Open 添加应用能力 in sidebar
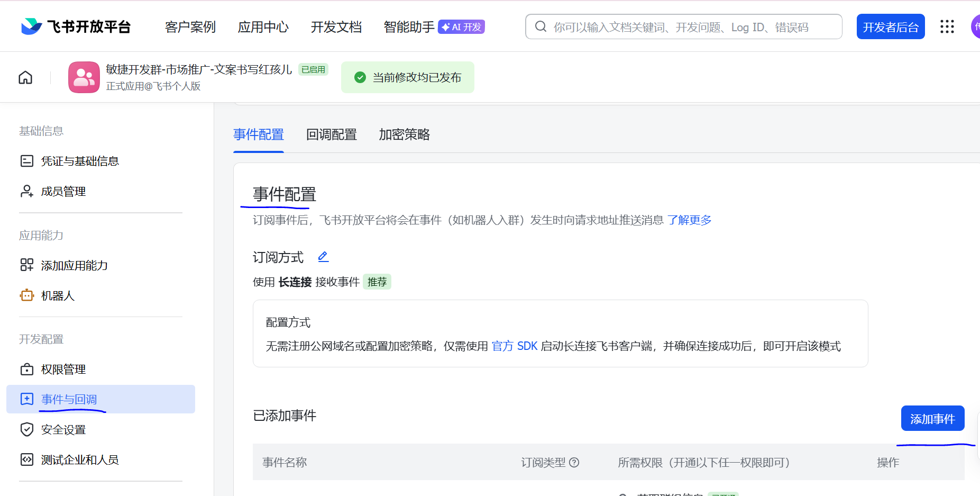 pos(75,265)
